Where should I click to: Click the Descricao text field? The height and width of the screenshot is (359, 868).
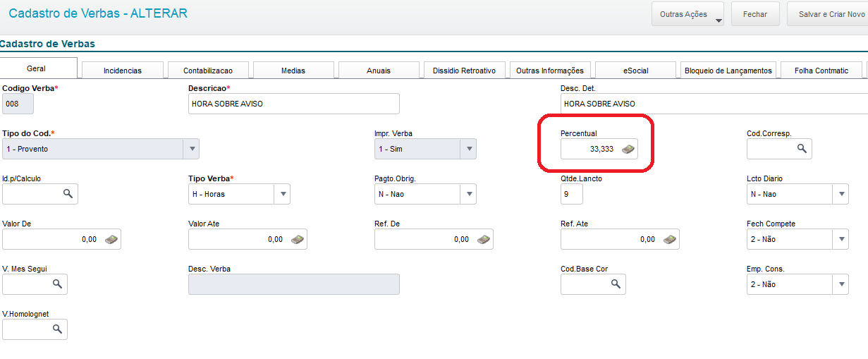(293, 104)
